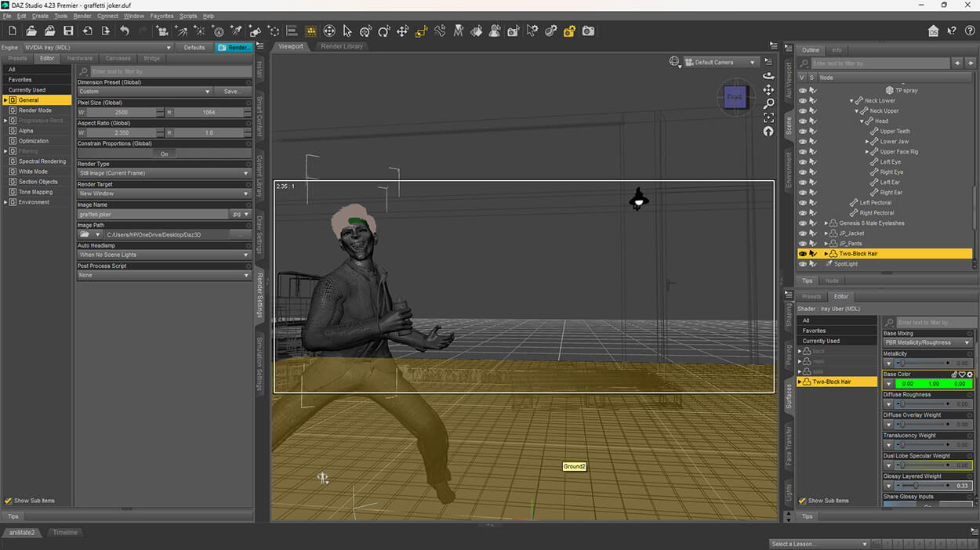980x550 pixels.
Task: Click the Render... button
Action: [x=234, y=48]
